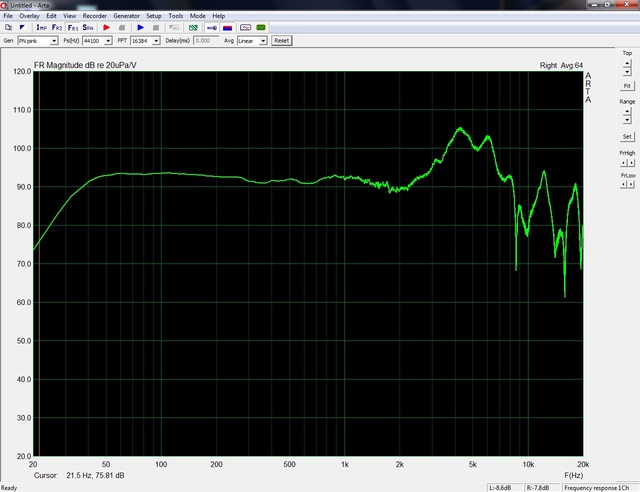This screenshot has height=492, width=640.
Task: Click the green-background graph icon in toolbar
Action: point(261,28)
